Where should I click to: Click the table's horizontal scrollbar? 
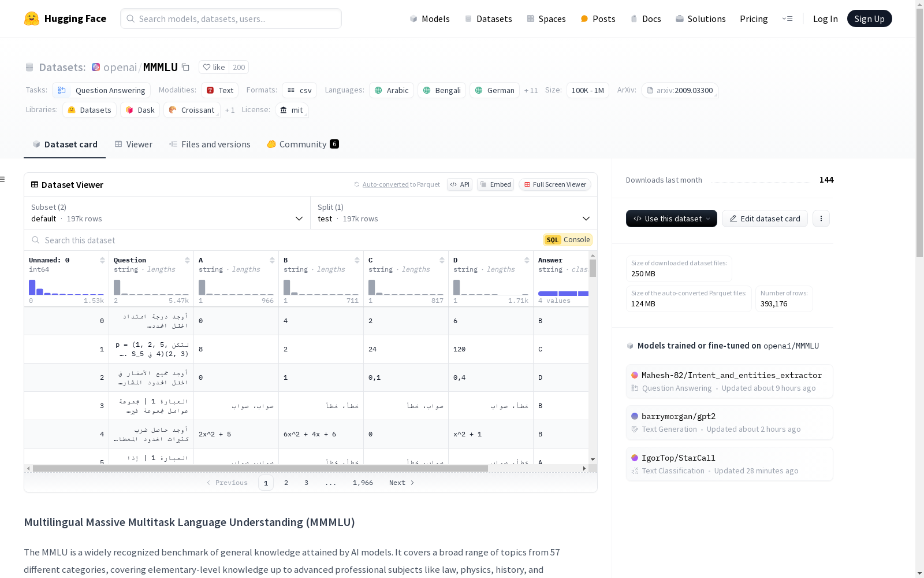[x=260, y=468]
